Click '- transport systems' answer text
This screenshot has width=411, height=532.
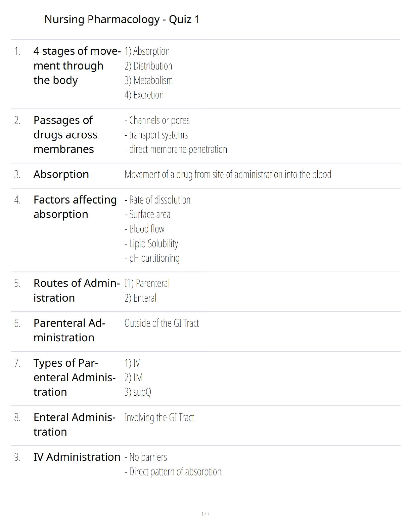click(x=156, y=135)
